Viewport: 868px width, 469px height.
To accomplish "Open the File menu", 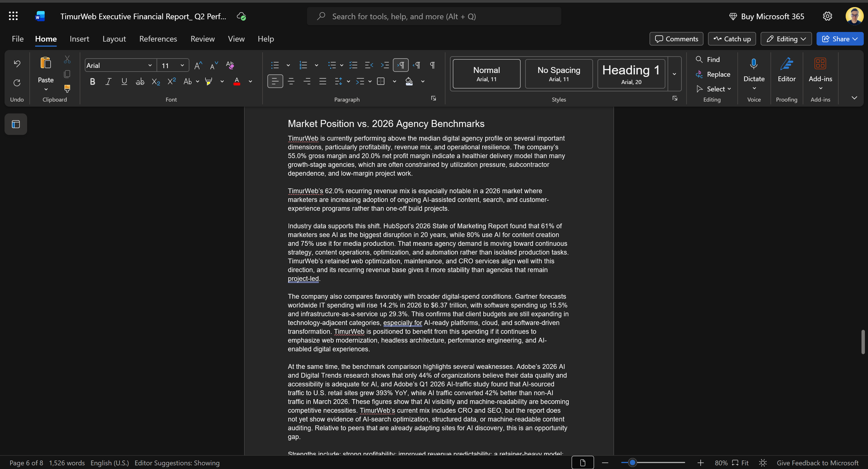I will (x=18, y=39).
